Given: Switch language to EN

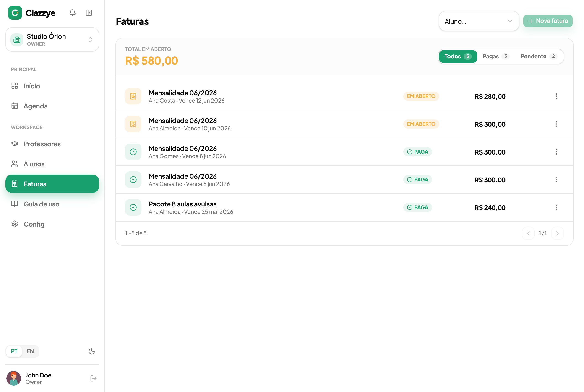Looking at the screenshot, I should [30, 351].
